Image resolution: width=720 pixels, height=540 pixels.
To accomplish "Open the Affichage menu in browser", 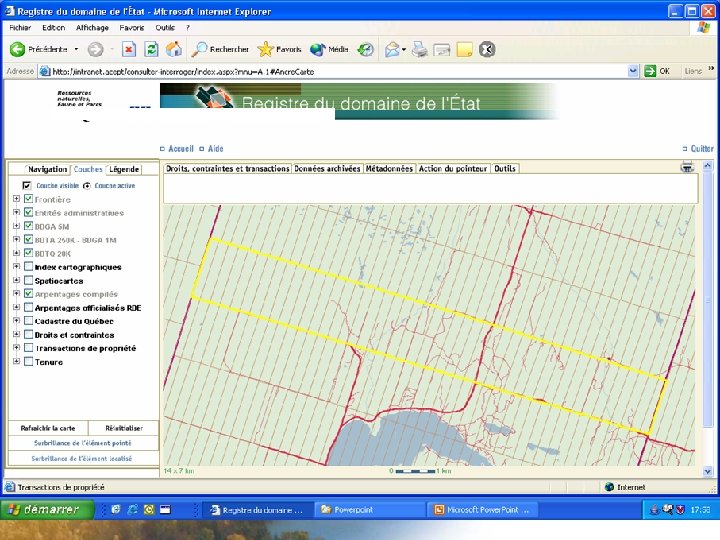I will [x=92, y=28].
